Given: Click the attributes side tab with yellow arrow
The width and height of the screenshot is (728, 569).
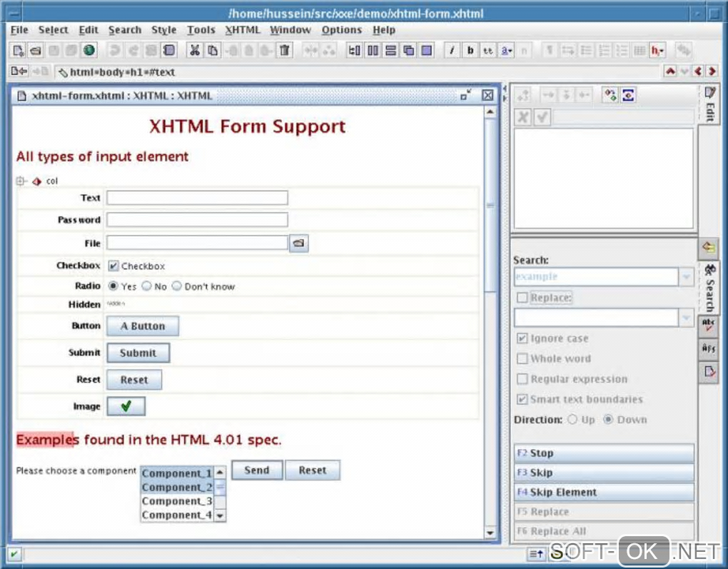Looking at the screenshot, I should pos(709,248).
